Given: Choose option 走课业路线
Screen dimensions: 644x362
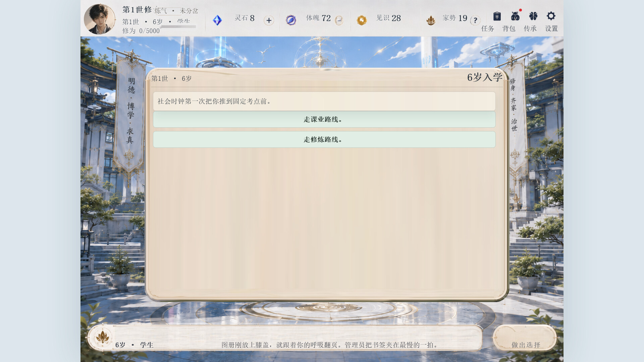Looking at the screenshot, I should coord(324,119).
